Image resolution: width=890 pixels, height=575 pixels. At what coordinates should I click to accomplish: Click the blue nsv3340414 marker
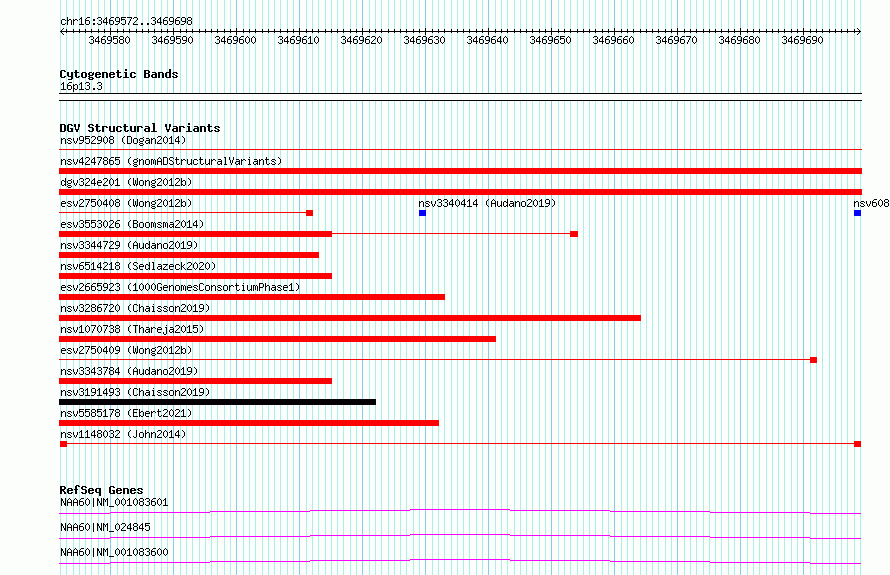tap(422, 213)
